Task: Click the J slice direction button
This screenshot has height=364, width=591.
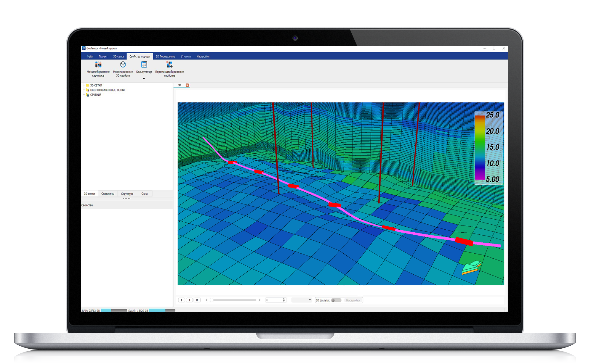Action: pos(189,300)
